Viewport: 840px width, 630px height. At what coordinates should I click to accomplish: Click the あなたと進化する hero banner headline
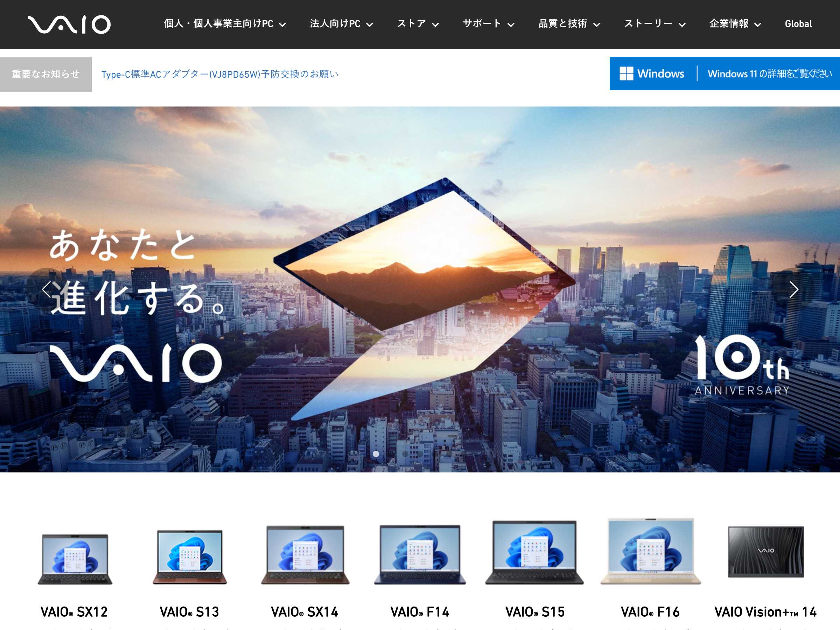point(137,272)
